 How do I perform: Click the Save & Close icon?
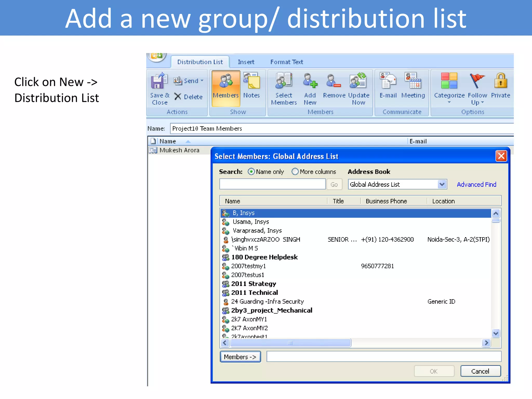click(x=159, y=81)
